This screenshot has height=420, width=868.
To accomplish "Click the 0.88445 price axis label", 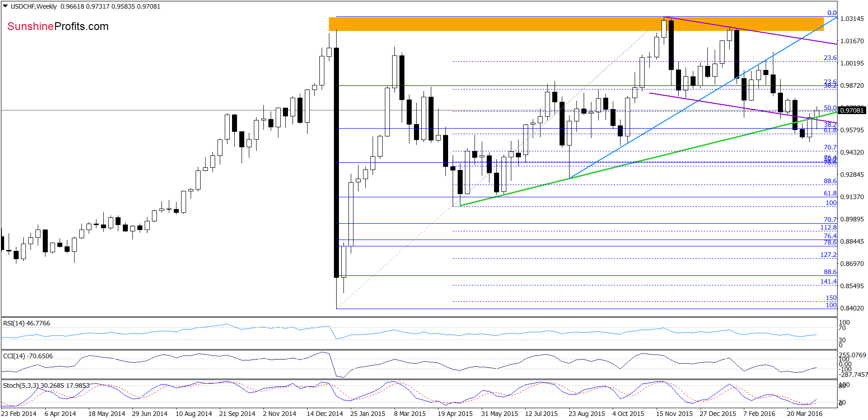I will [x=852, y=241].
